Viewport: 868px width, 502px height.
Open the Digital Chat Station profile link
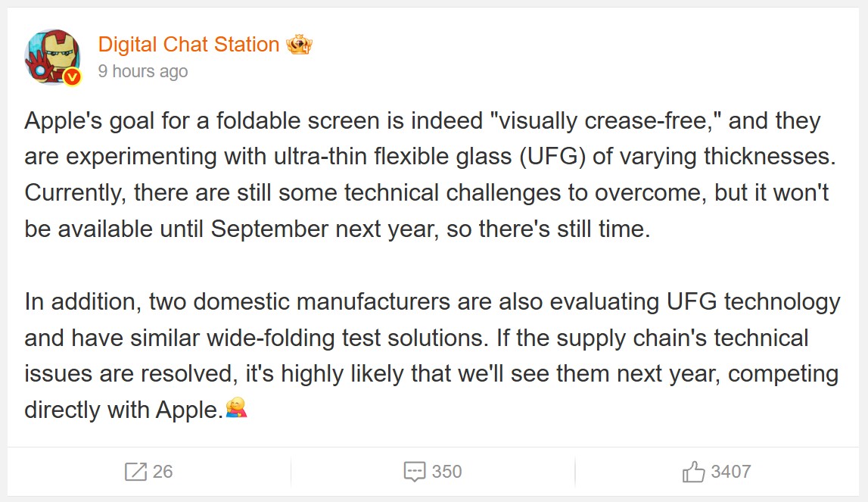click(188, 45)
